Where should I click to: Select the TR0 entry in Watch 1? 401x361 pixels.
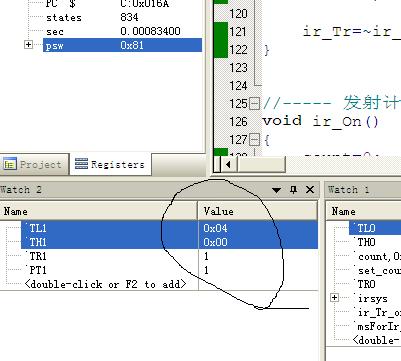click(x=366, y=284)
